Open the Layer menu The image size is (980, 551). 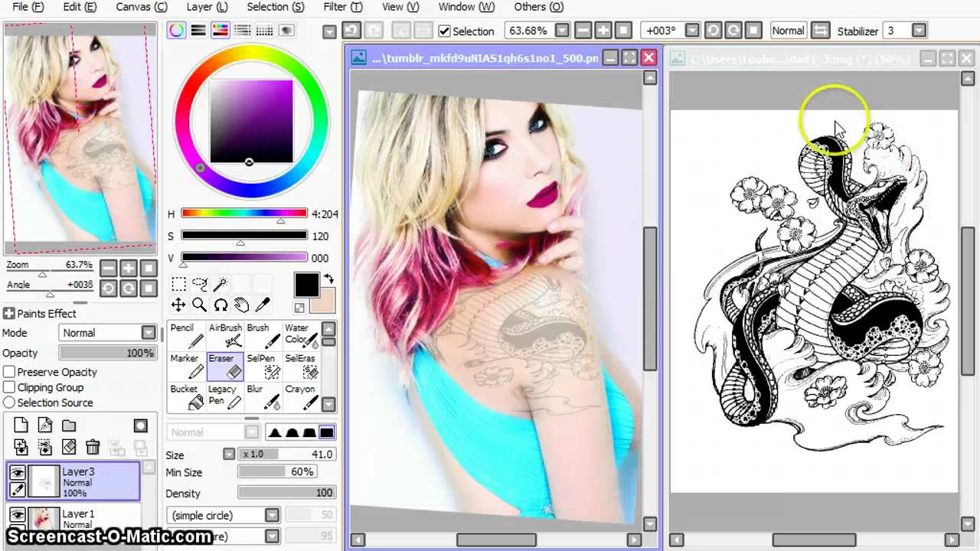(207, 7)
